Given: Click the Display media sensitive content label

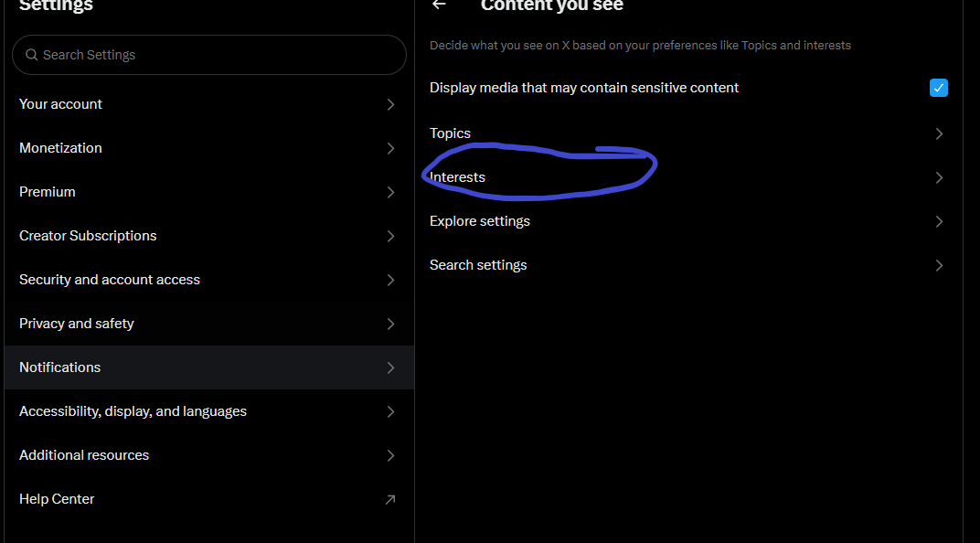Looking at the screenshot, I should (x=584, y=88).
